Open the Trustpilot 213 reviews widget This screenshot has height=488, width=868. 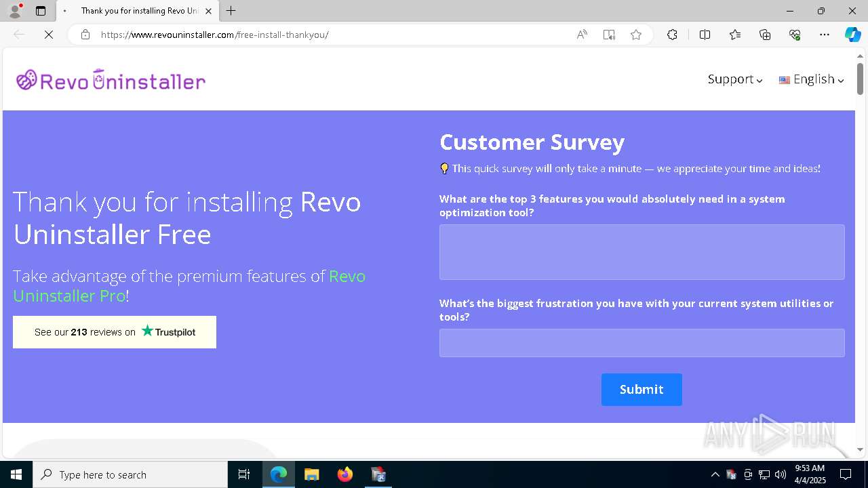tap(115, 332)
